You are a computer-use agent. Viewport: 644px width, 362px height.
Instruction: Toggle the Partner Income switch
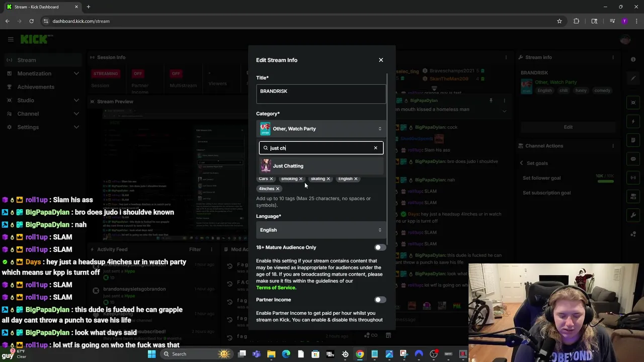click(x=380, y=300)
